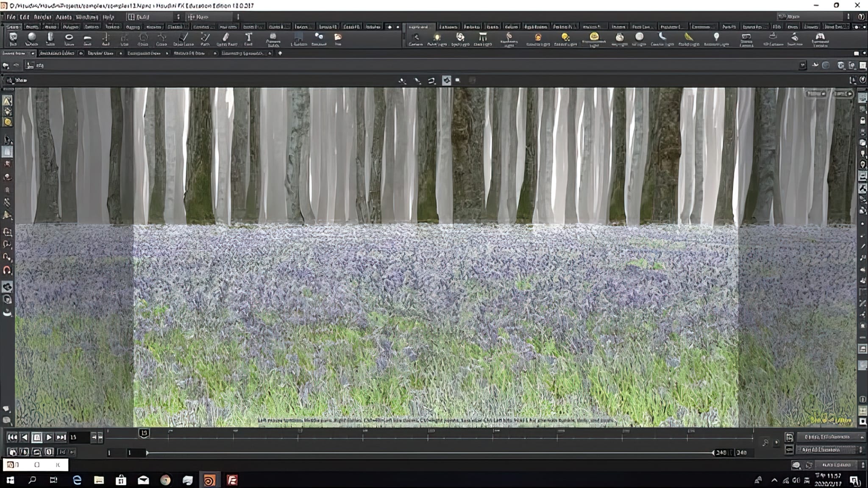The width and height of the screenshot is (868, 488).
Task: Click the jump-to-first-frame button
Action: tap(12, 437)
